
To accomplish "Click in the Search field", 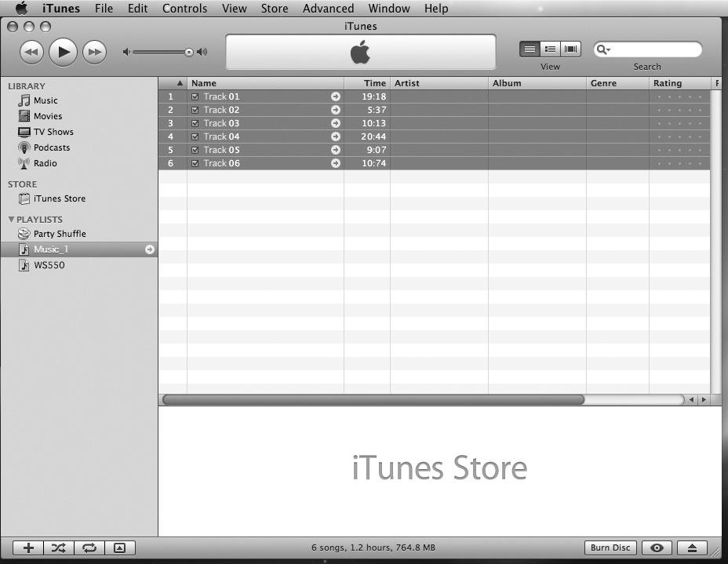I will point(648,49).
